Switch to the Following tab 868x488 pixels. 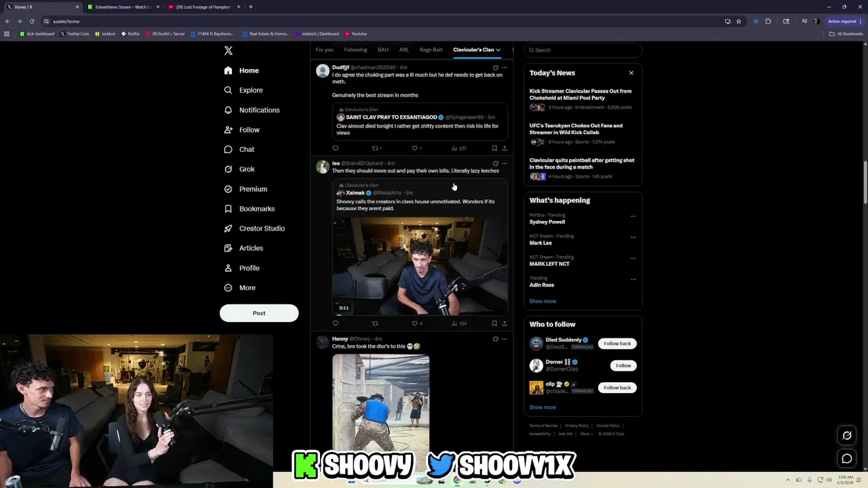[355, 49]
